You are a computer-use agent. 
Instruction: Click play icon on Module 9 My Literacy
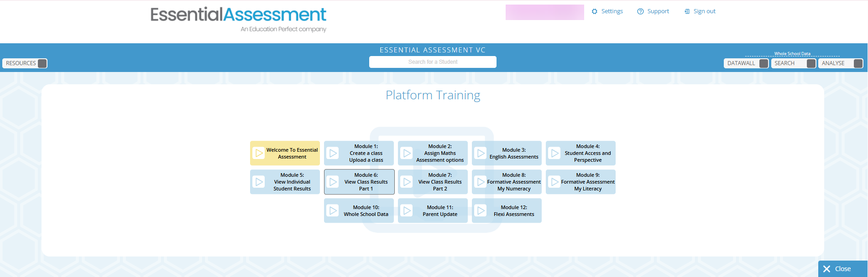[x=555, y=182]
